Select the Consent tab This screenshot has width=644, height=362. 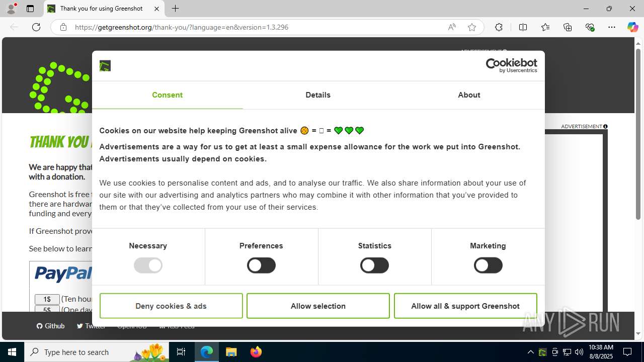click(167, 95)
